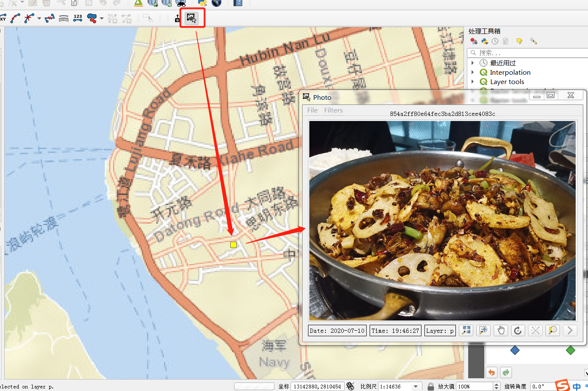This screenshot has width=588, height=391.
Task: Select the pan hand tool in Photo viewer
Action: tap(501, 330)
